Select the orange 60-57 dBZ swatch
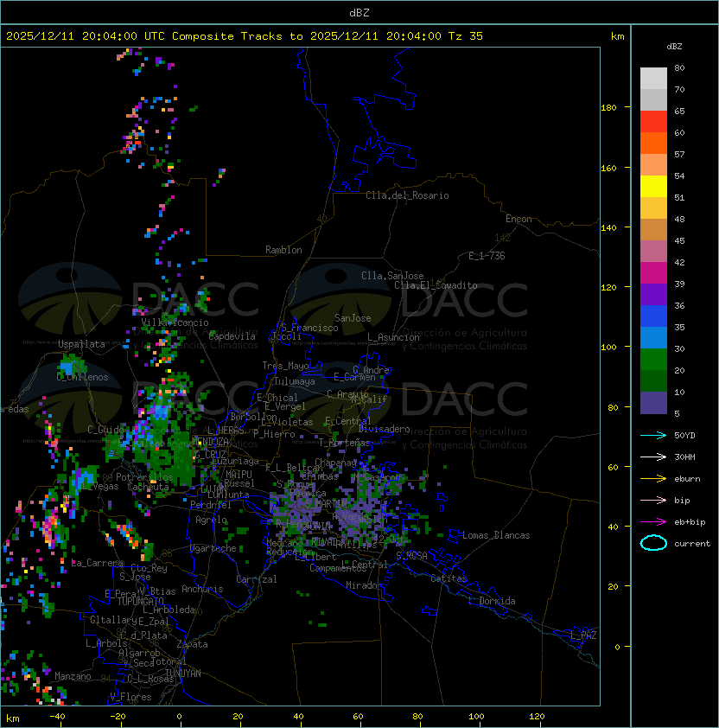Image resolution: width=719 pixels, height=728 pixels. point(653,143)
